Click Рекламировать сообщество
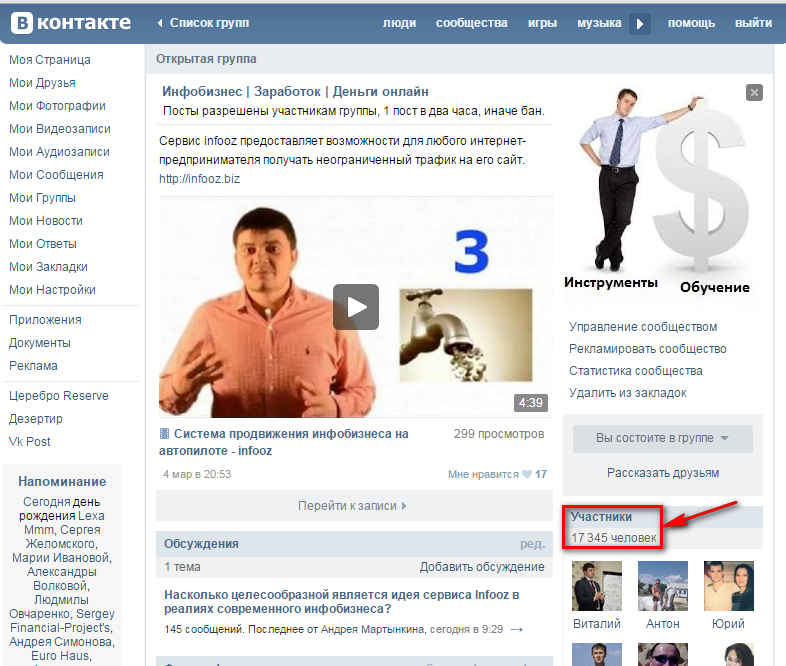 pyautogui.click(x=648, y=349)
